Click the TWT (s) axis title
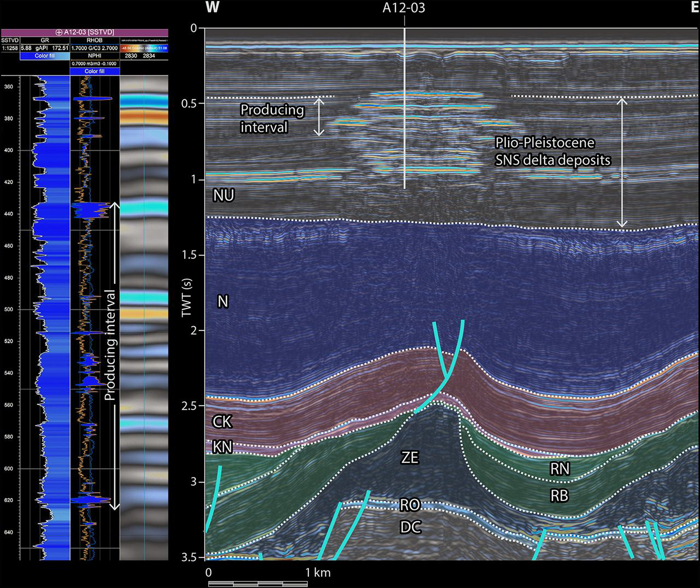 click(x=187, y=297)
